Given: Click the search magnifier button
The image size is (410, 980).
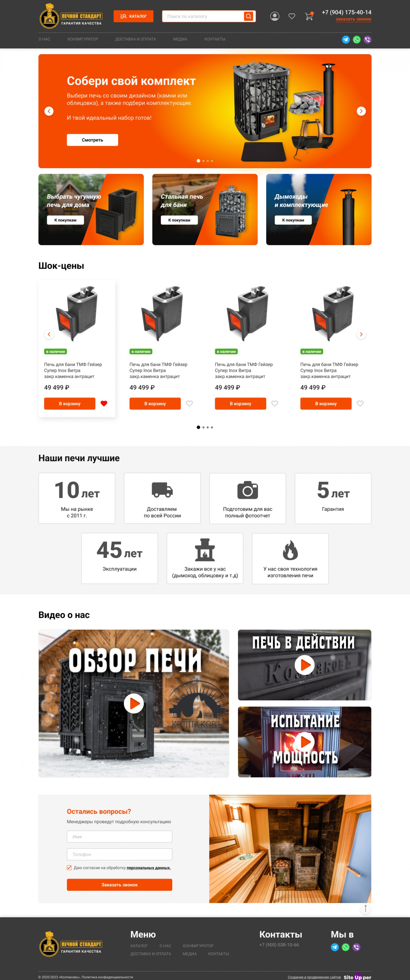Looking at the screenshot, I should [x=248, y=16].
